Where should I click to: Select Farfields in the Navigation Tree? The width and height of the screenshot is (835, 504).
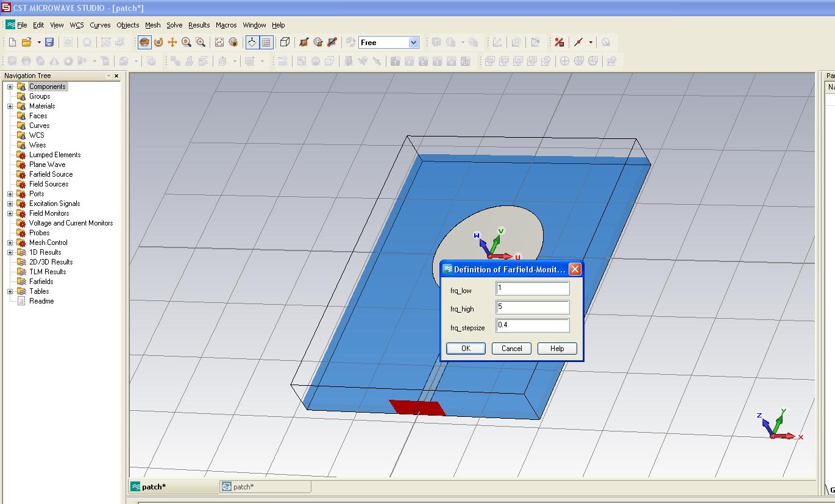(x=41, y=282)
